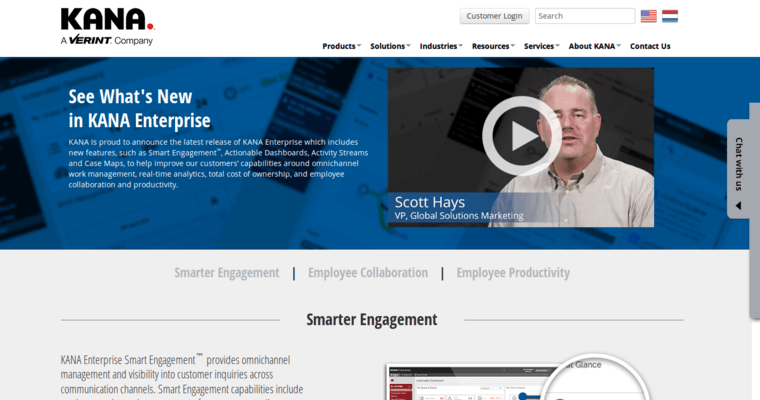Image resolution: width=760 pixels, height=400 pixels.
Task: Expand the Products dropdown menu
Action: 342,46
